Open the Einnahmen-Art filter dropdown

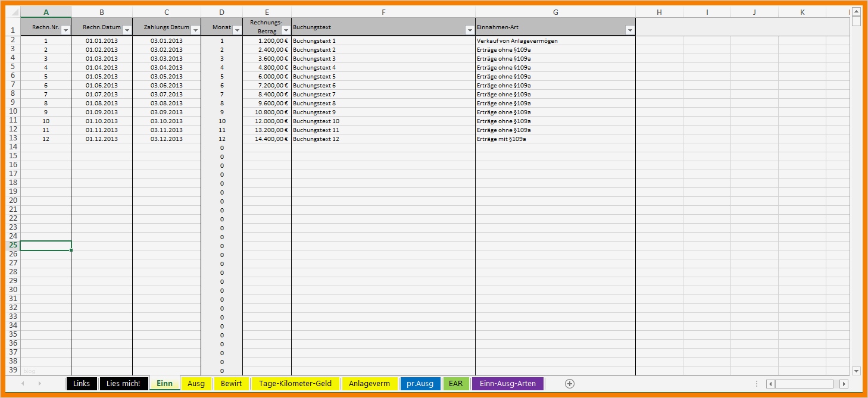[630, 28]
